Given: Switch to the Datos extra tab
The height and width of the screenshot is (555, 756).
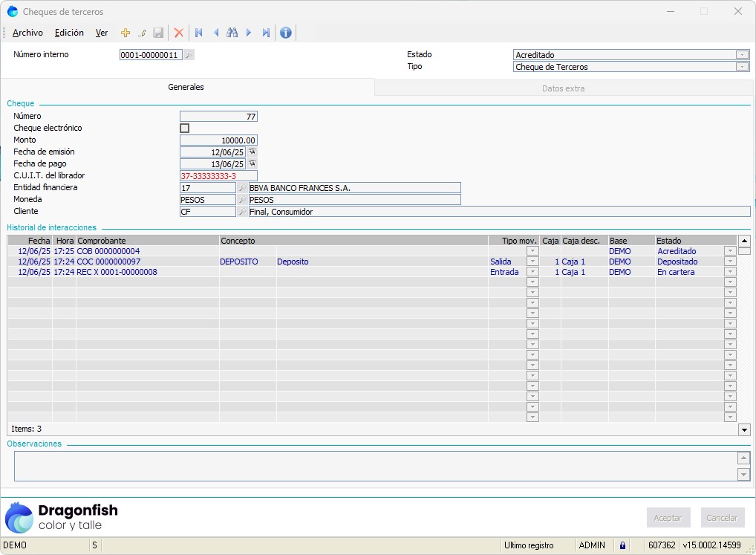Looking at the screenshot, I should (563, 88).
